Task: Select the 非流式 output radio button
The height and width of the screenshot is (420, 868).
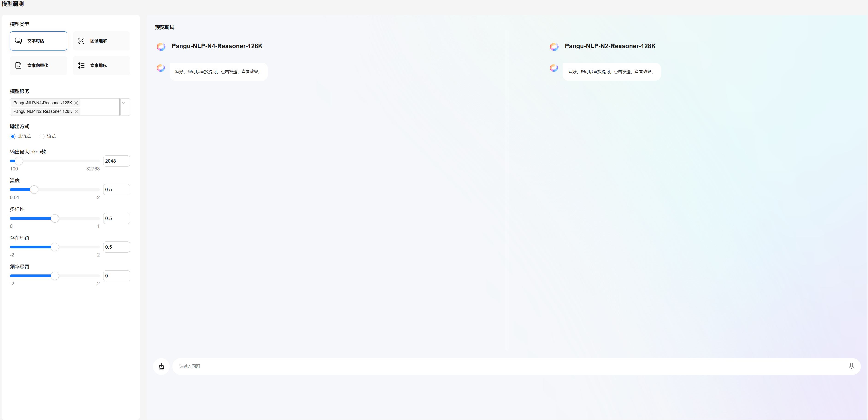Action: [13, 137]
